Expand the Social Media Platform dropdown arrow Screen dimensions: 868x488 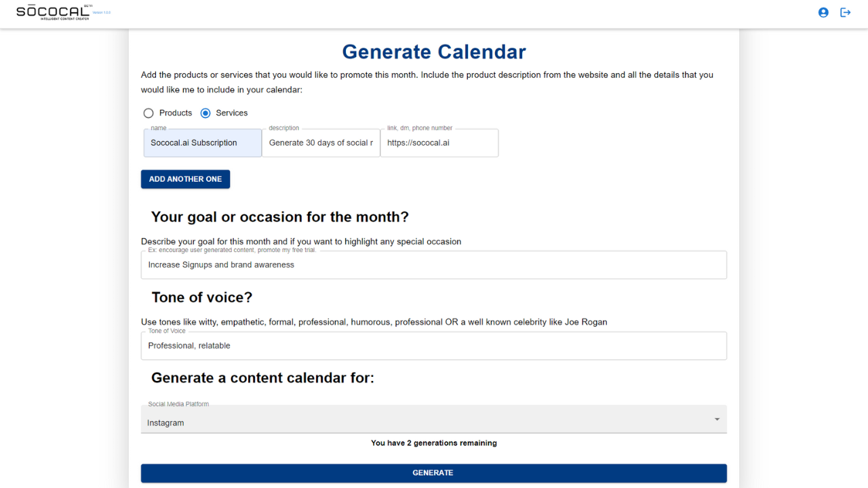(x=717, y=420)
